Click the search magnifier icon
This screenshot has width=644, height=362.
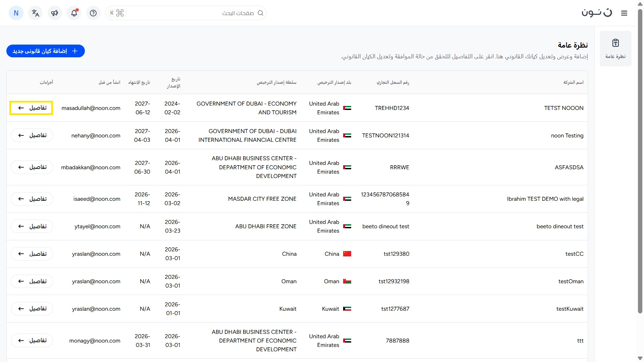[x=260, y=13]
